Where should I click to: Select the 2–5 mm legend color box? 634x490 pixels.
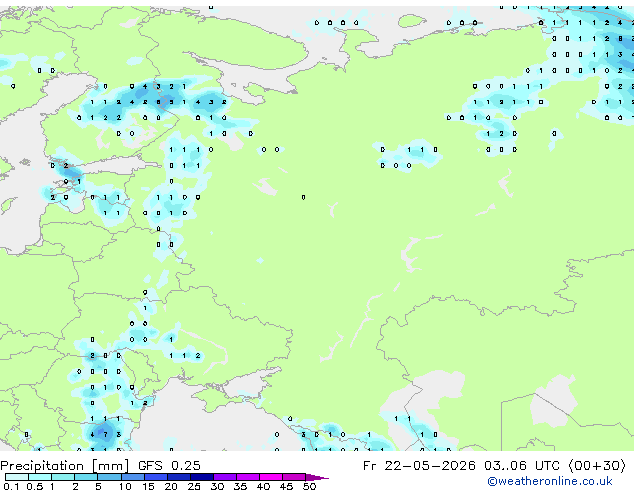click(x=86, y=477)
